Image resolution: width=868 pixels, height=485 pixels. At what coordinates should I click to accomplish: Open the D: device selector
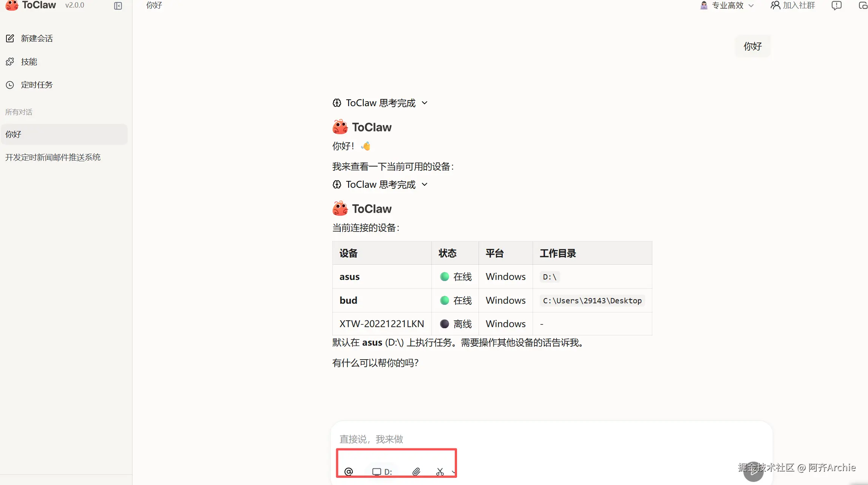coord(382,471)
